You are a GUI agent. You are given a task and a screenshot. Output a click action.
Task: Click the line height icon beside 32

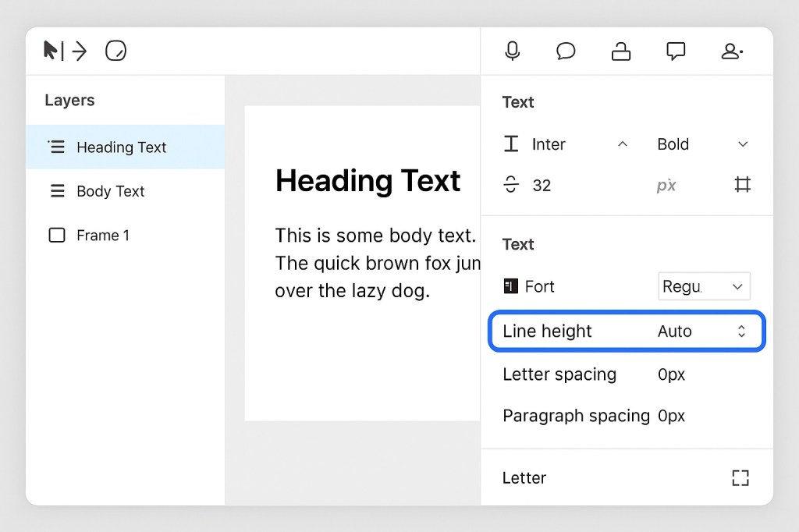click(511, 185)
